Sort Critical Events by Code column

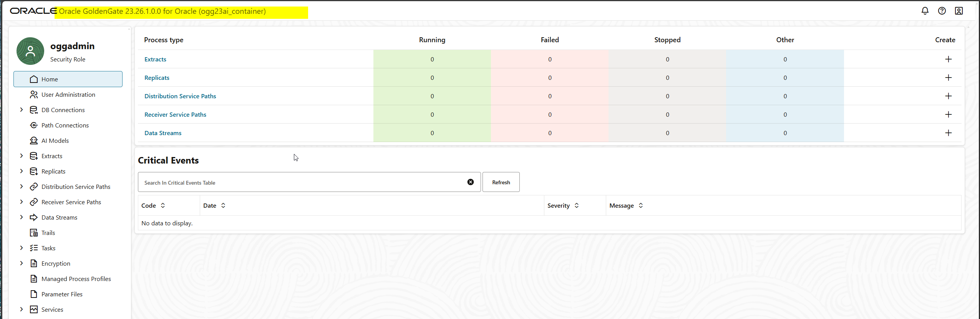[x=163, y=205]
